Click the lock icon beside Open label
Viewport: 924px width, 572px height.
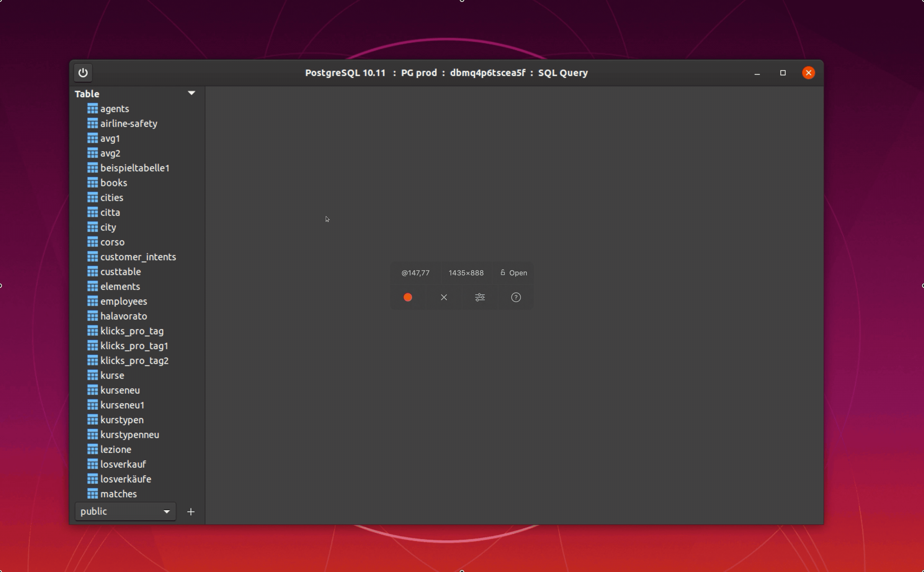pyautogui.click(x=503, y=272)
